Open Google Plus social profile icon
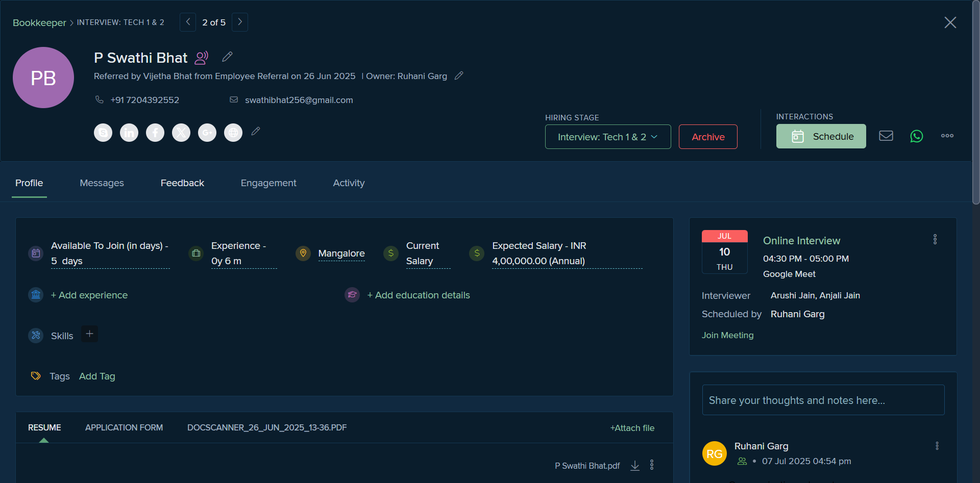Screen dimensions: 980x483 pyautogui.click(x=207, y=133)
